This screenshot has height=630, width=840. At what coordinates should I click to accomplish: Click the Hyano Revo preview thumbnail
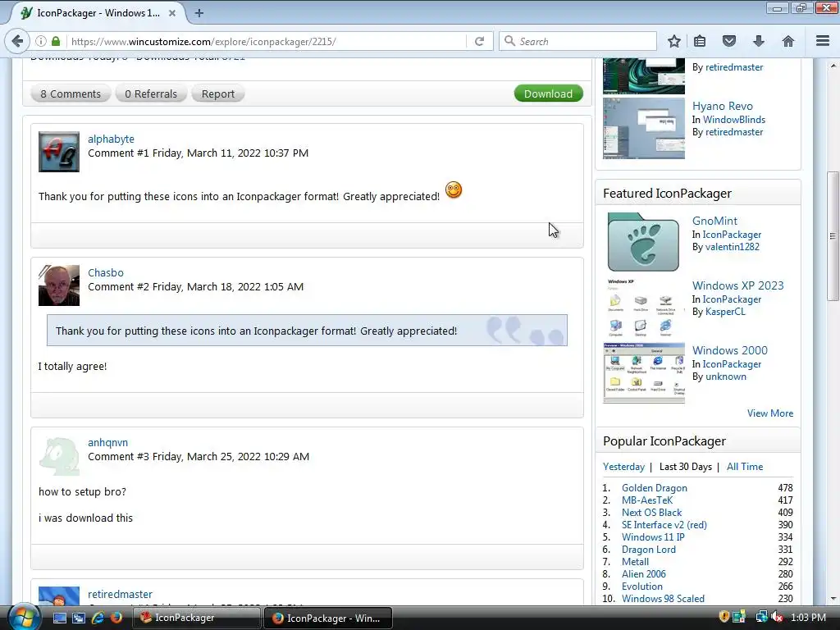coord(643,129)
